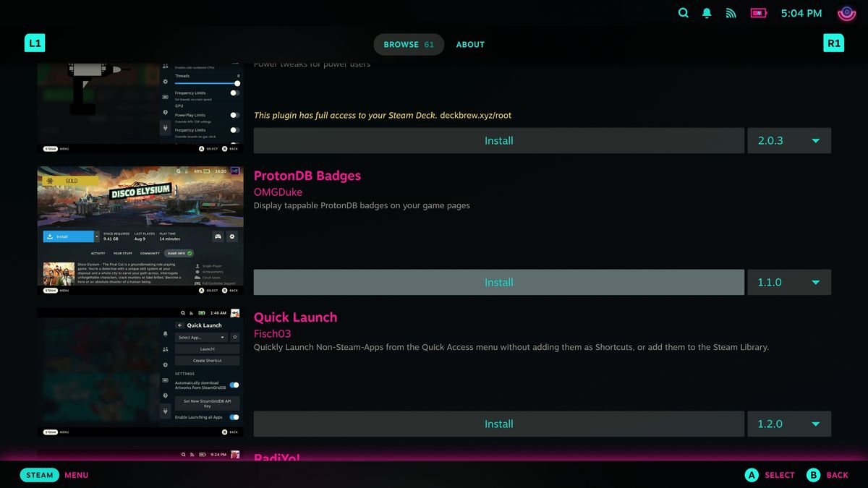Image resolution: width=868 pixels, height=488 pixels.
Task: Click the SELECT label in footer
Action: [780, 475]
